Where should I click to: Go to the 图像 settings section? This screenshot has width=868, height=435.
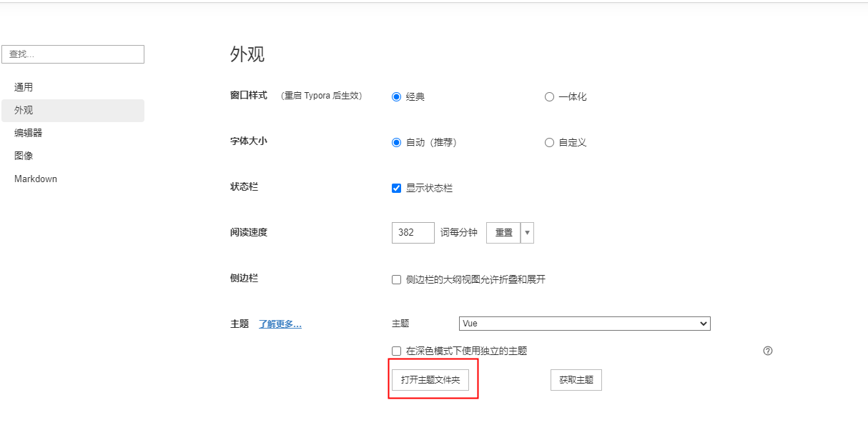tap(24, 156)
